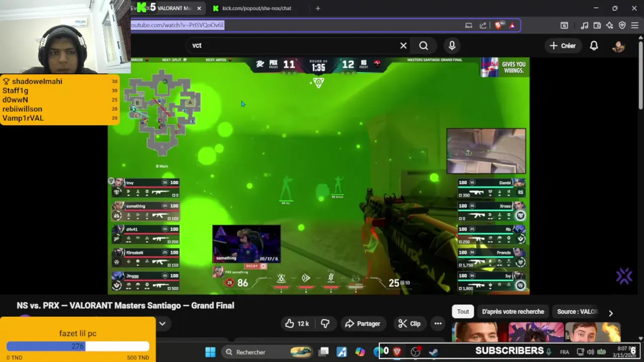The image size is (644, 362).
Task: Expand the description with the down chevron
Action: pyautogui.click(x=163, y=323)
